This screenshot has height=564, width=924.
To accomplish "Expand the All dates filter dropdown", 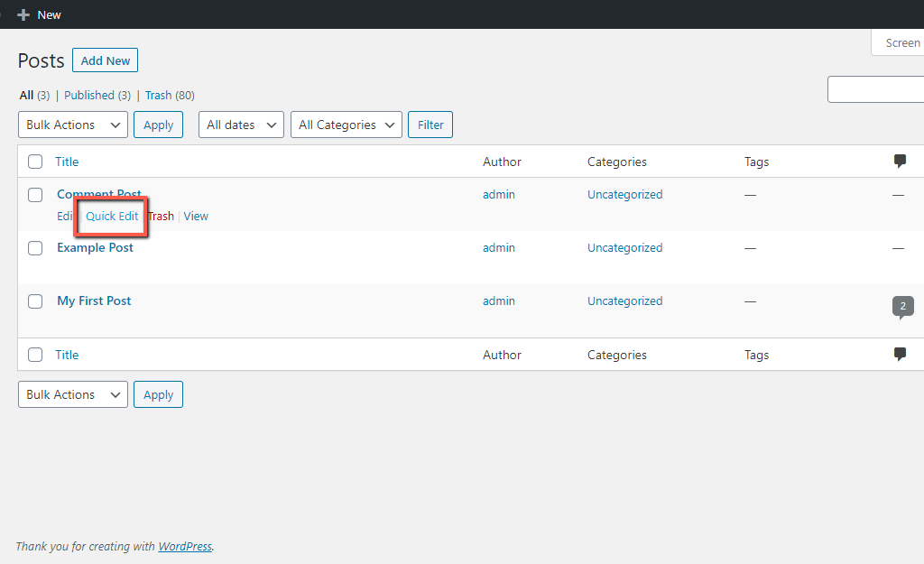I will (242, 125).
